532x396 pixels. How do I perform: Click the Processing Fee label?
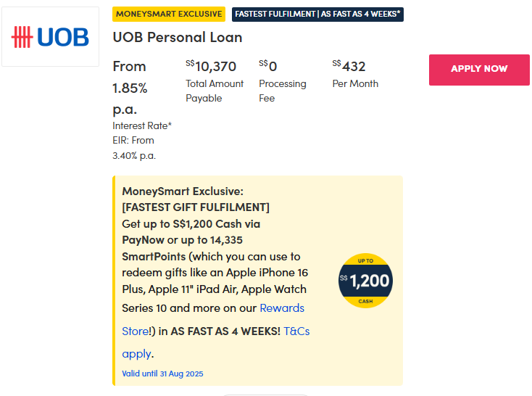283,91
